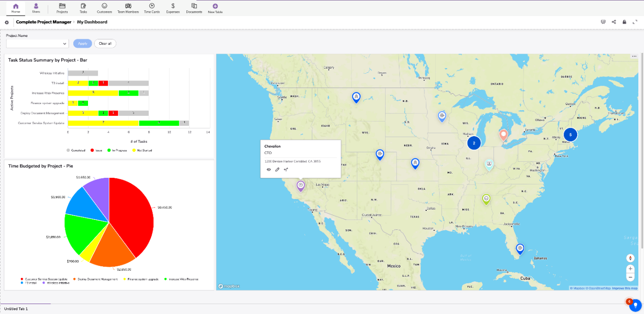The height and width of the screenshot is (314, 644).
Task: Open the Time Cards table
Action: [152, 8]
